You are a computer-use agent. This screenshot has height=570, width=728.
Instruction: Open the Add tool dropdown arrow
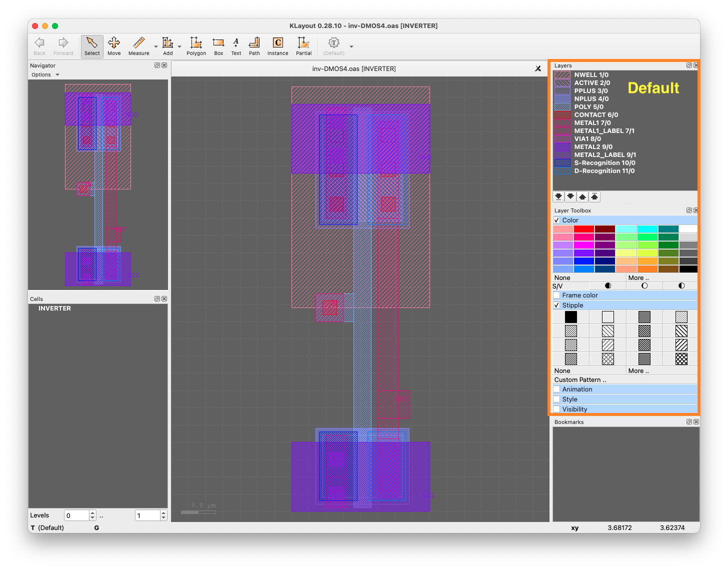(x=179, y=46)
